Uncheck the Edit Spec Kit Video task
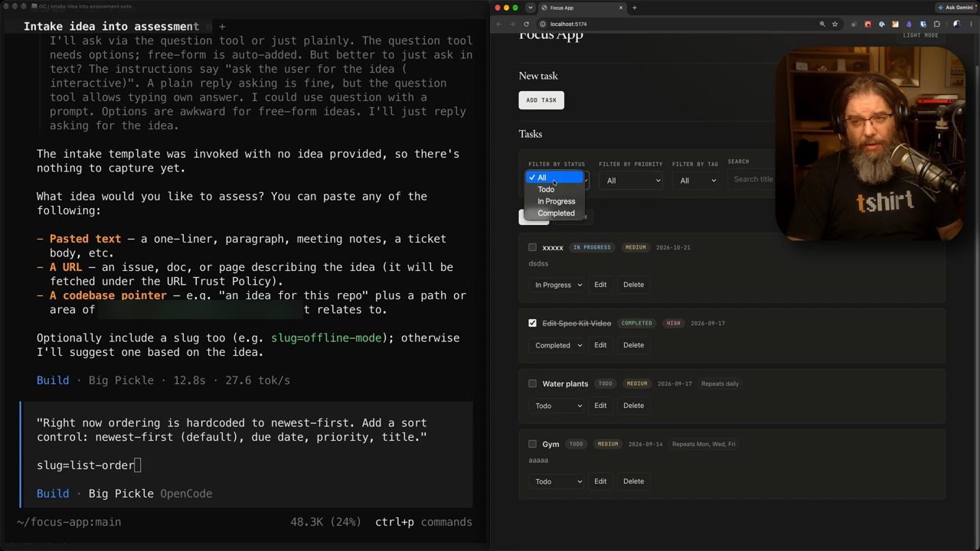Viewport: 980px width, 551px height. pos(533,323)
